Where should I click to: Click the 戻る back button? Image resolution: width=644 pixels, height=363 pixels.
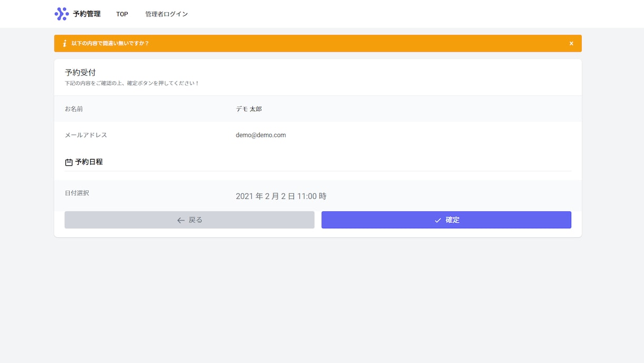click(190, 220)
